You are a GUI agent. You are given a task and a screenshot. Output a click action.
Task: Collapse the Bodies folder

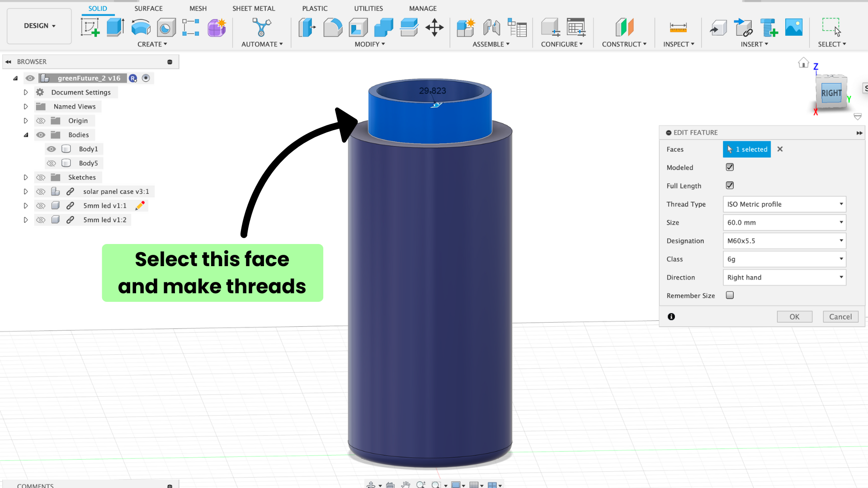[26, 135]
